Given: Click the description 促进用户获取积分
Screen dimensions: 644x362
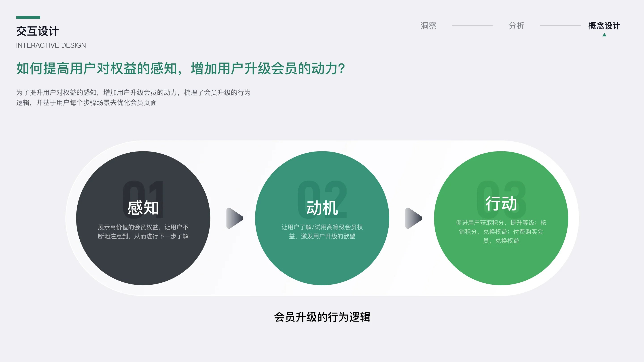Looking at the screenshot, I should tap(501, 232).
